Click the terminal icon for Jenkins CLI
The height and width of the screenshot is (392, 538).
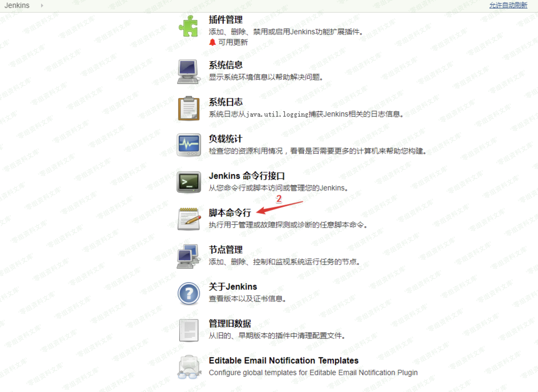click(189, 182)
